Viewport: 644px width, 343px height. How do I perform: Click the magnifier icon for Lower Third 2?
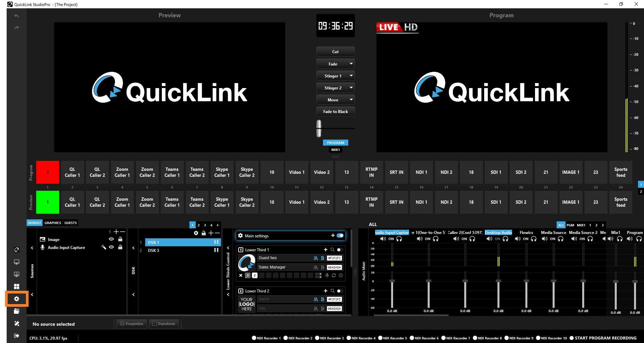coord(332,291)
